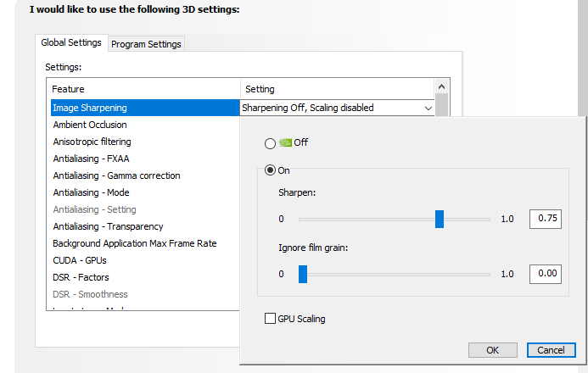Enable the GPU Scaling checkbox
The height and width of the screenshot is (373, 588).
pyautogui.click(x=271, y=319)
